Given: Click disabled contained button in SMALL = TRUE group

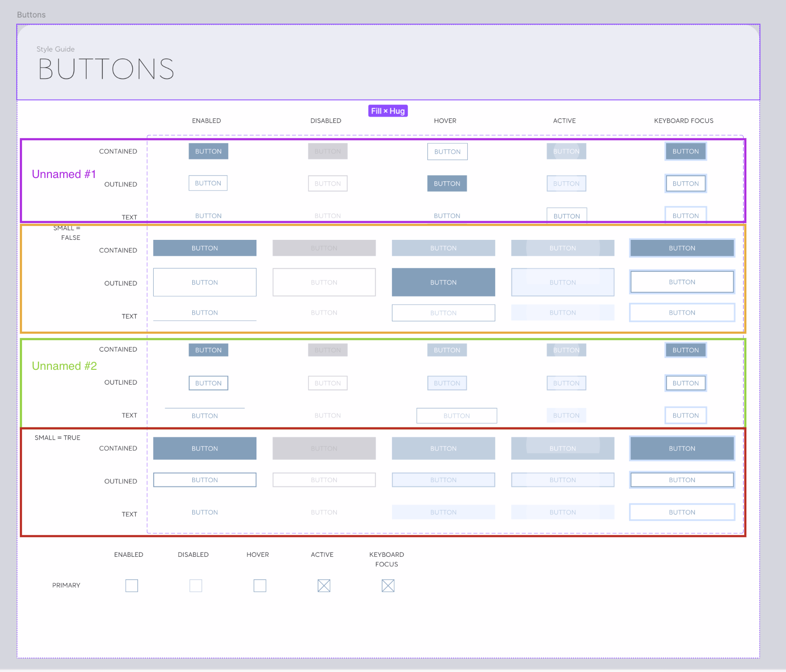Looking at the screenshot, I should [x=324, y=448].
